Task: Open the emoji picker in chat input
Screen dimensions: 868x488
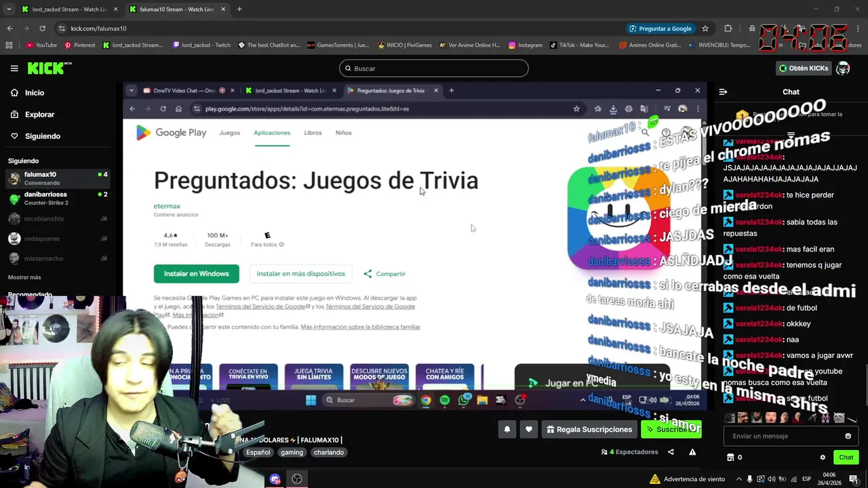Action: (x=848, y=436)
